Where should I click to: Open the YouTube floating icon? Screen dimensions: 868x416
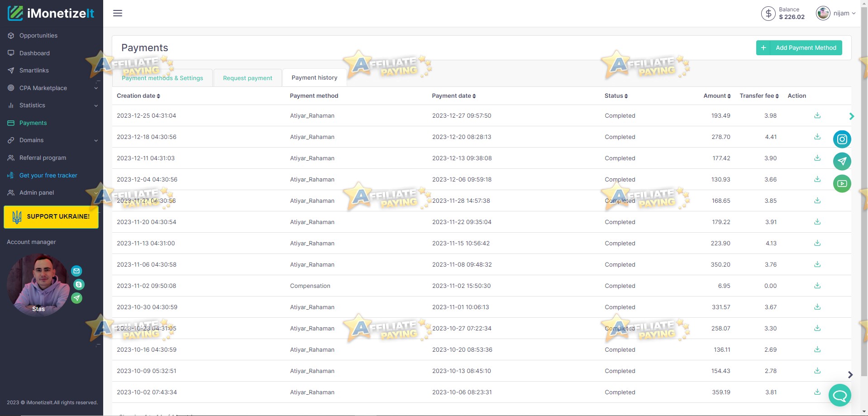point(842,183)
